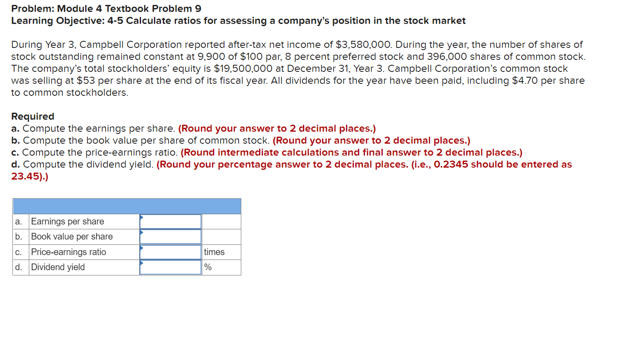644x346 pixels.
Task: Click the 'Required' heading
Action: pyautogui.click(x=33, y=116)
